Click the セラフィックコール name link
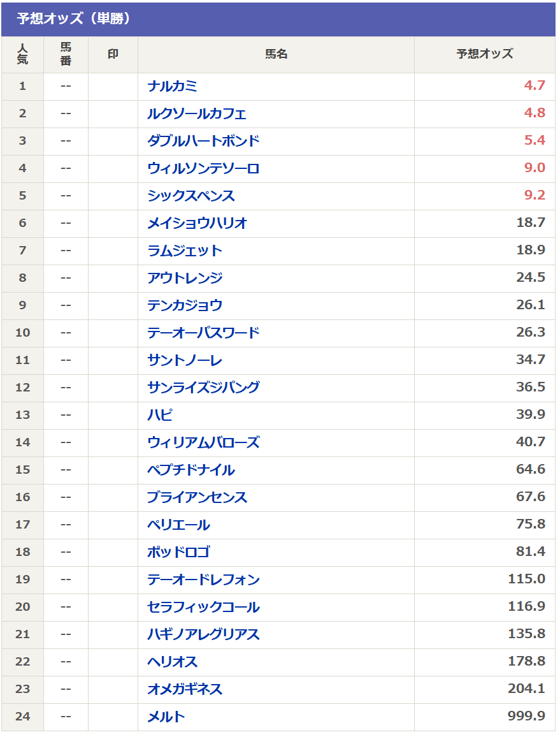 (x=203, y=607)
